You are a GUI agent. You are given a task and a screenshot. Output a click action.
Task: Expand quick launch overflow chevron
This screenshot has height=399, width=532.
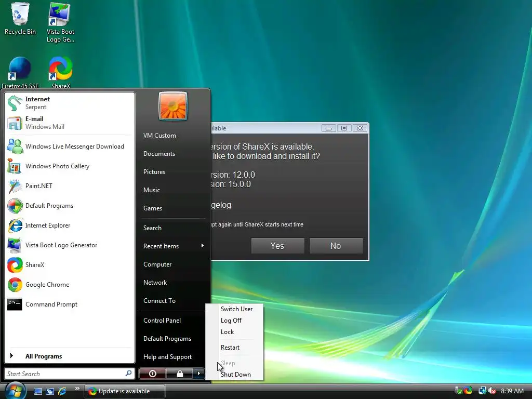pyautogui.click(x=77, y=389)
